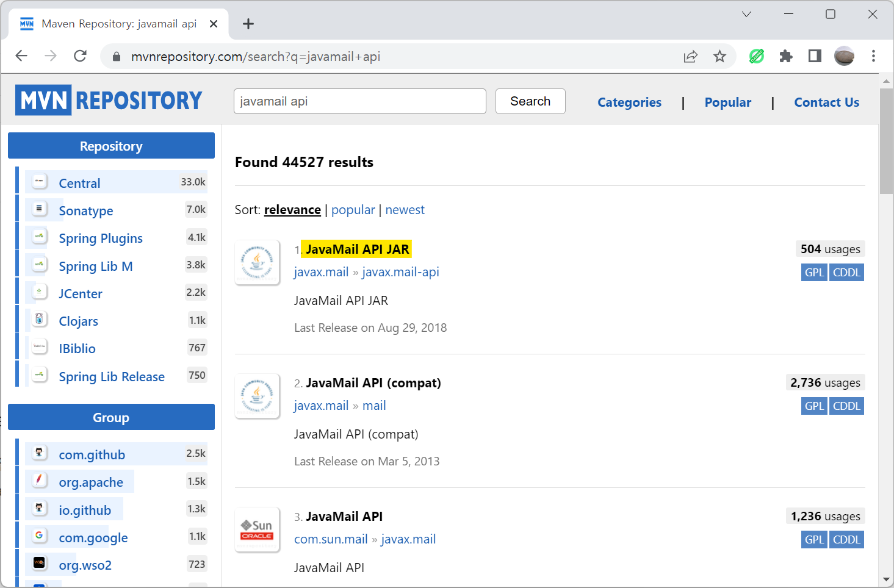This screenshot has height=588, width=894.
Task: Click the Sun Oracle artifact logo
Action: point(257,529)
